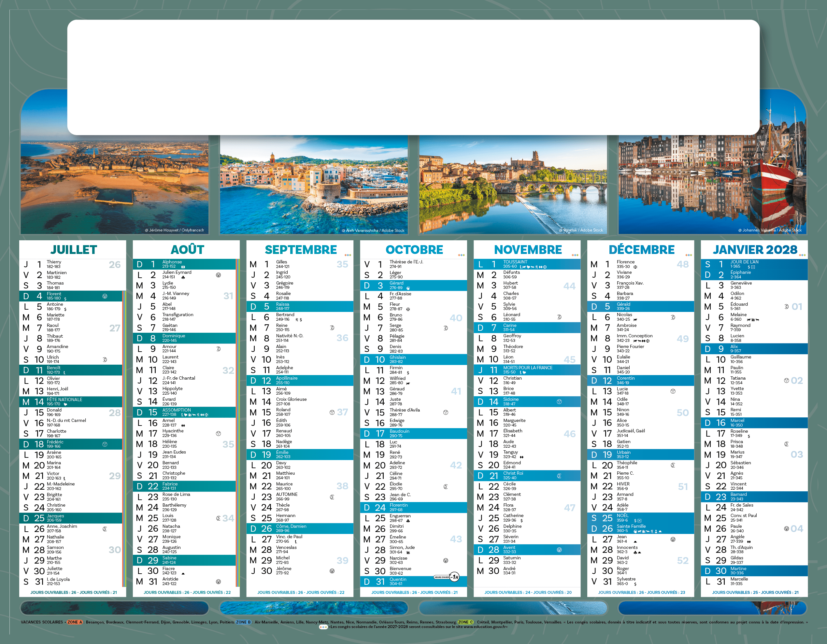Click the winter time -1H clock icon
Screen dimensions: 827x644
(454, 577)
